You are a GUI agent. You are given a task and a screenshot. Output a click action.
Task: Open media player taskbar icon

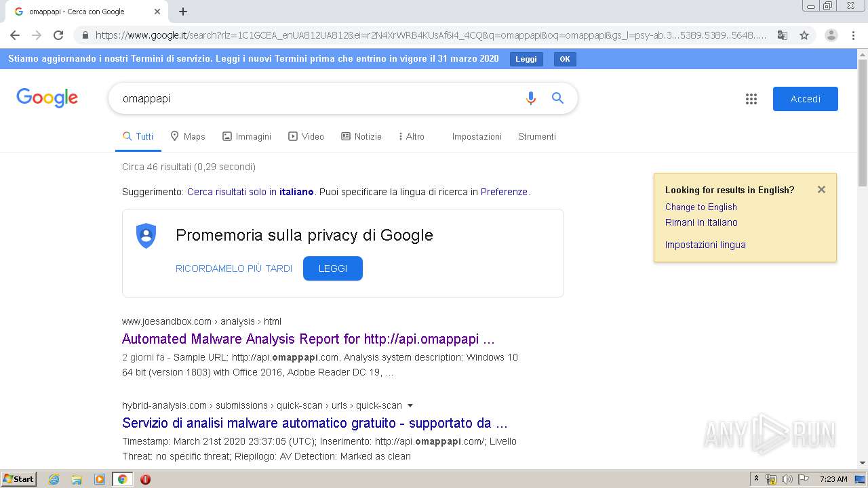pos(99,479)
